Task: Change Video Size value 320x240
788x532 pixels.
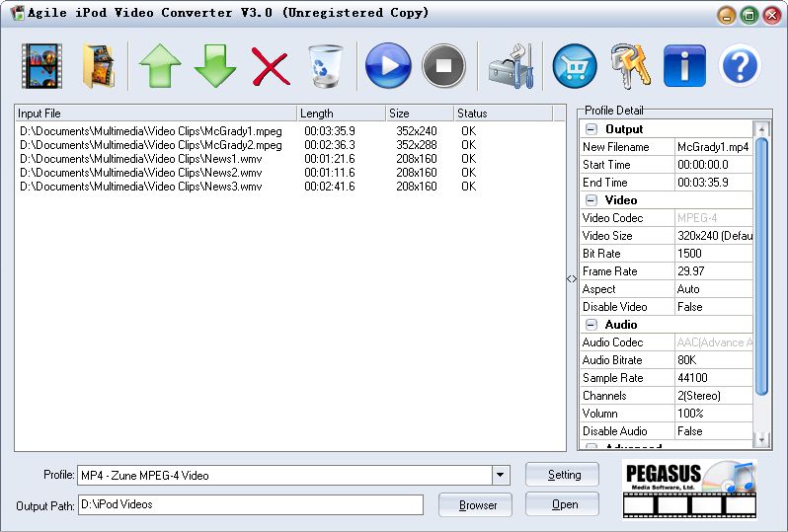Action: [x=714, y=236]
